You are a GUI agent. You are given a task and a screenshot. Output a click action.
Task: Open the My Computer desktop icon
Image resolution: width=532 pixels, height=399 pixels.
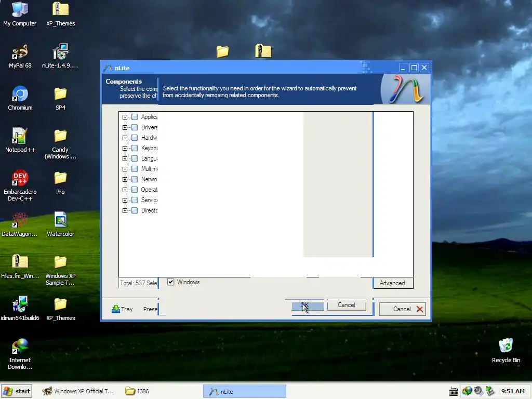point(20,14)
